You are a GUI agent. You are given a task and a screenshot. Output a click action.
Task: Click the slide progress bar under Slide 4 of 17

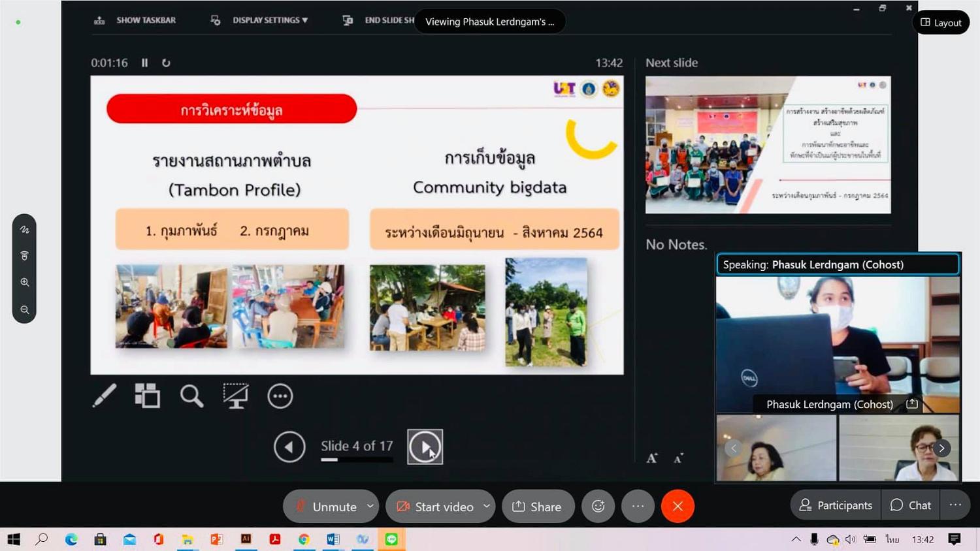pos(357,460)
